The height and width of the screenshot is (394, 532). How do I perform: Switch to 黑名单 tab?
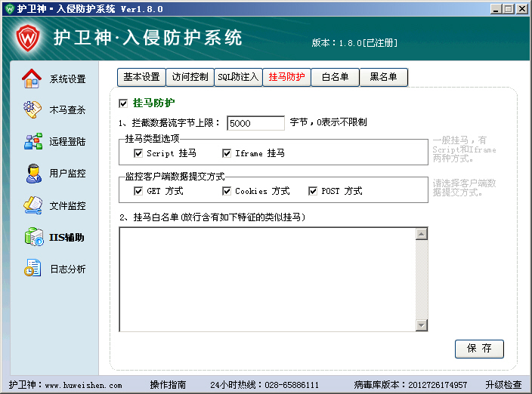coord(384,77)
